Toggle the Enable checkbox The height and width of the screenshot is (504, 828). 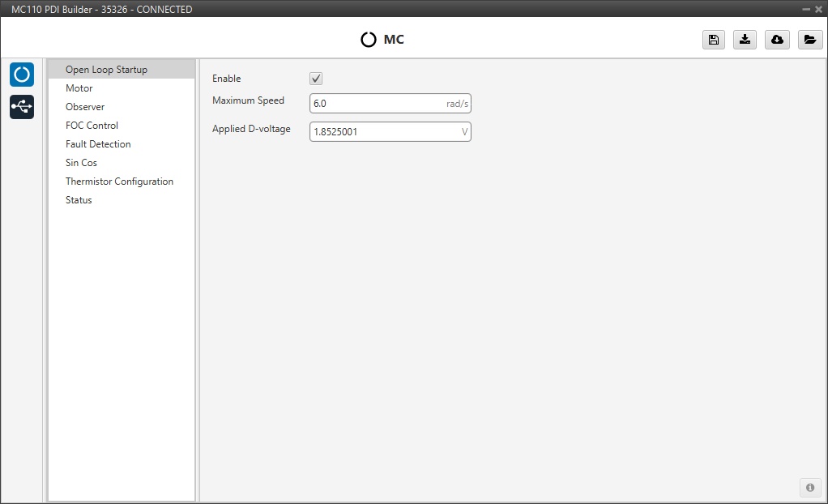click(317, 79)
